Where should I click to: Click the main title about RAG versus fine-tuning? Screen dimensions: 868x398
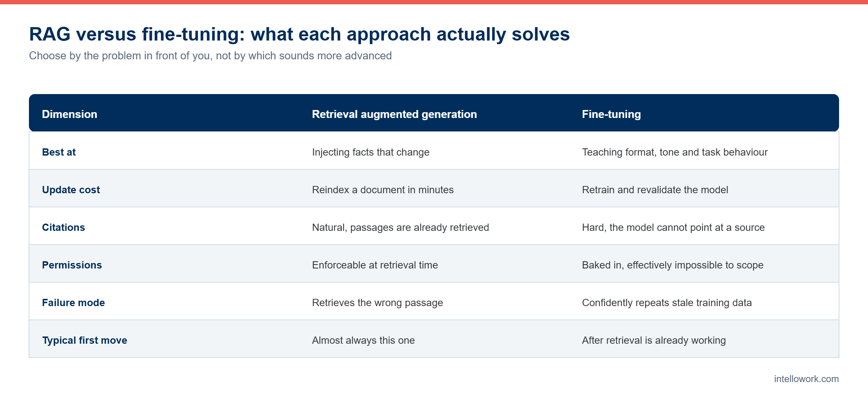click(x=299, y=34)
